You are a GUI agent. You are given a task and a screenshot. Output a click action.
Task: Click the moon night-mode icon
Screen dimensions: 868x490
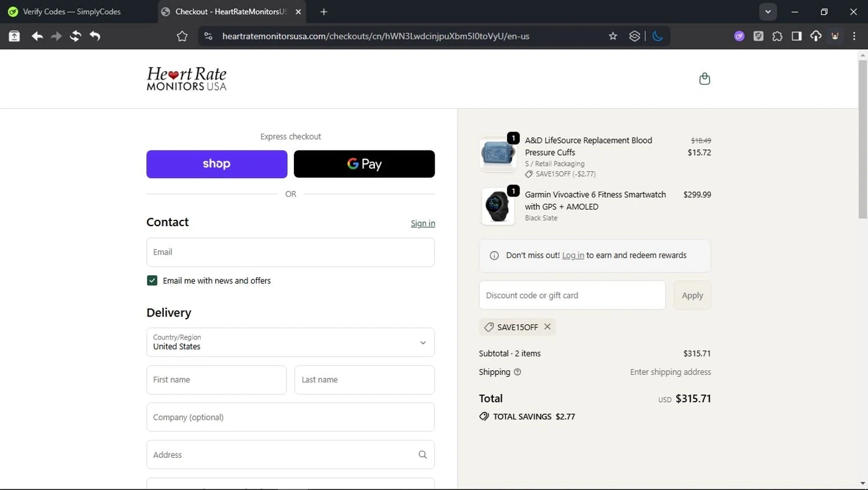coord(657,36)
